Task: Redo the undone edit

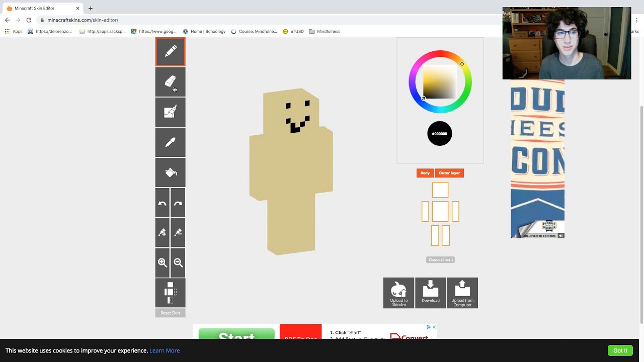Action: pos(178,203)
